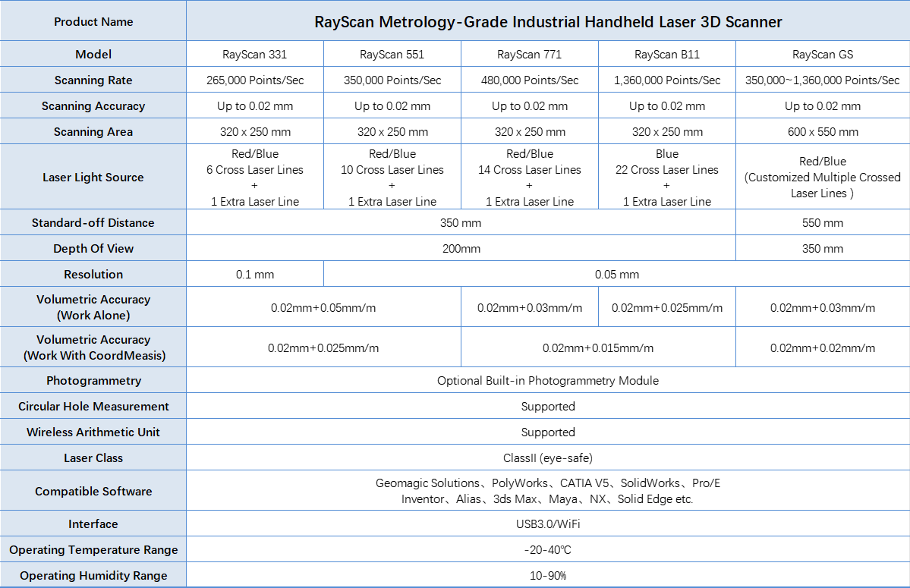Click the '0.05 mm' resolution value
This screenshot has height=588, width=910.
tap(617, 275)
